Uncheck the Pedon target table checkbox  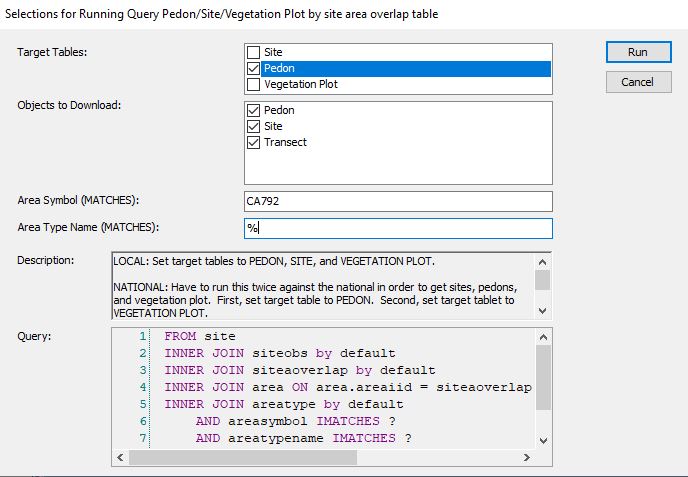click(x=254, y=68)
